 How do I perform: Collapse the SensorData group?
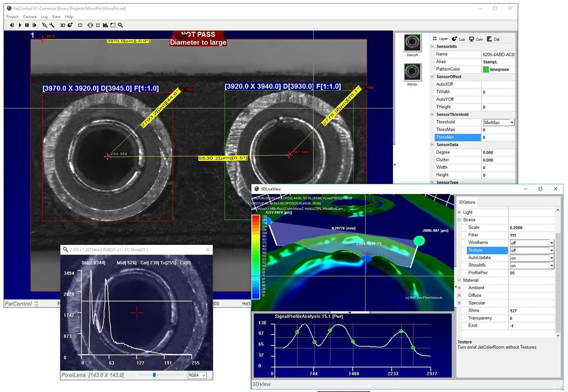tap(432, 145)
